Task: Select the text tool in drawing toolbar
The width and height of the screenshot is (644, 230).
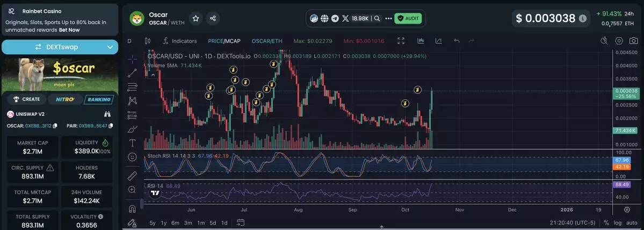Action: (132, 143)
